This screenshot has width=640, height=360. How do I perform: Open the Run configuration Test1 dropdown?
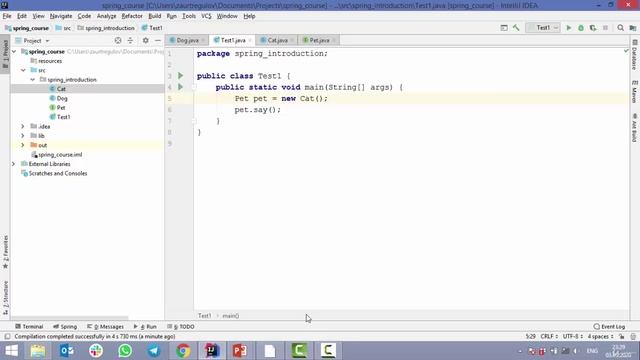click(x=543, y=28)
